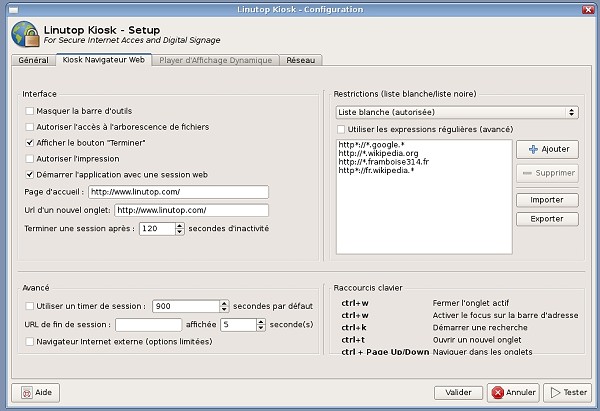Close the Linutop Kiosk Configuration window
This screenshot has width=600, height=411.
(588, 10)
